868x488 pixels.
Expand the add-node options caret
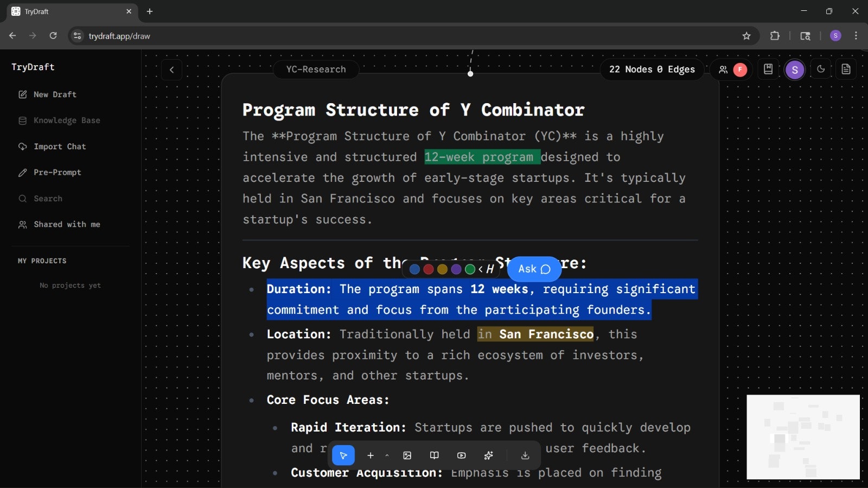click(387, 455)
